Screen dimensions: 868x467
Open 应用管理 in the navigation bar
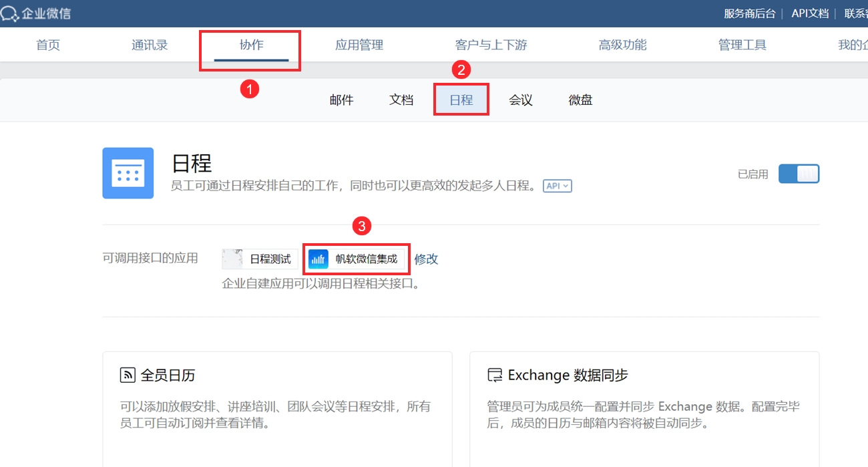click(359, 45)
